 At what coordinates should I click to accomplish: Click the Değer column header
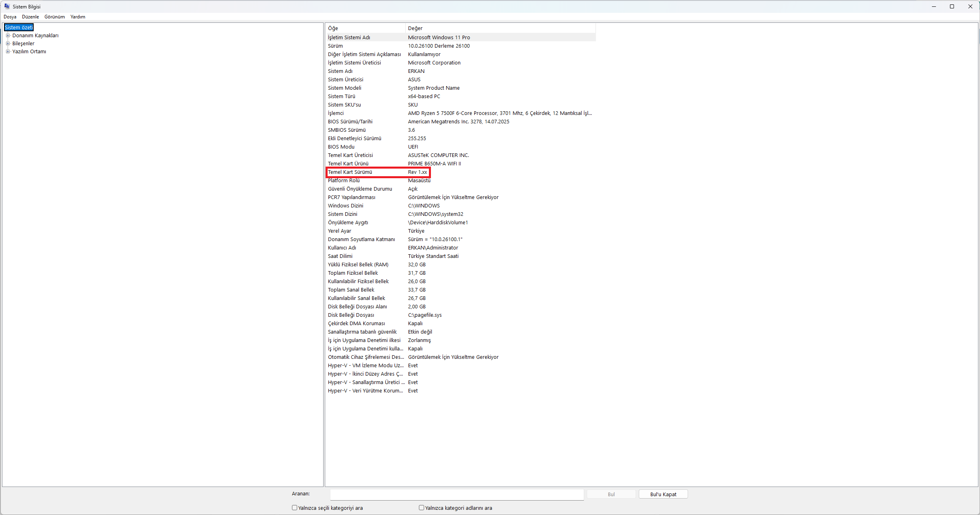pos(501,28)
